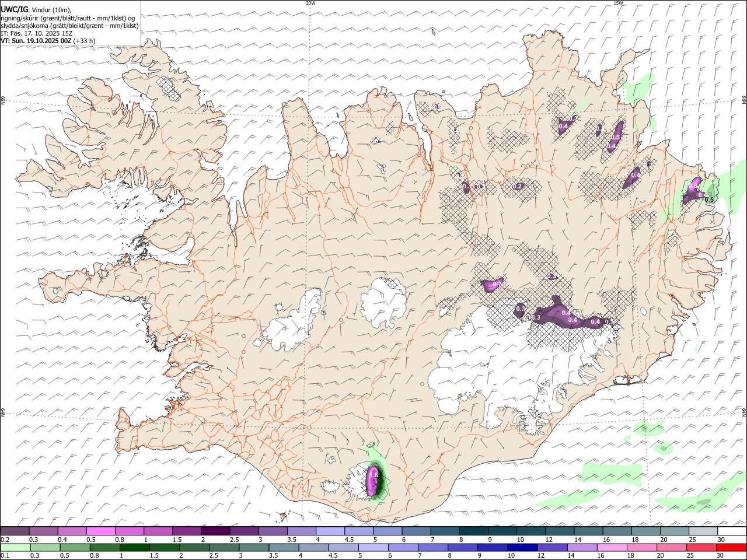Click the '14' label in upper legend row
The image size is (747, 560).
point(577,540)
